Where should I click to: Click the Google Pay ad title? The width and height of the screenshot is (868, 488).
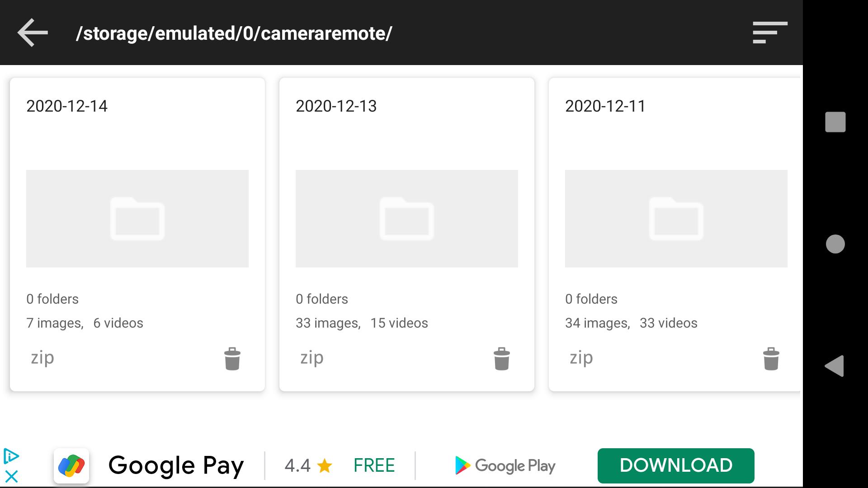[x=176, y=466]
